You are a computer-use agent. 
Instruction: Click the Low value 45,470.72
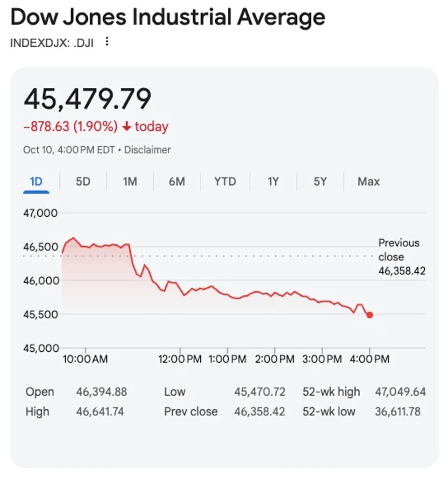259,391
